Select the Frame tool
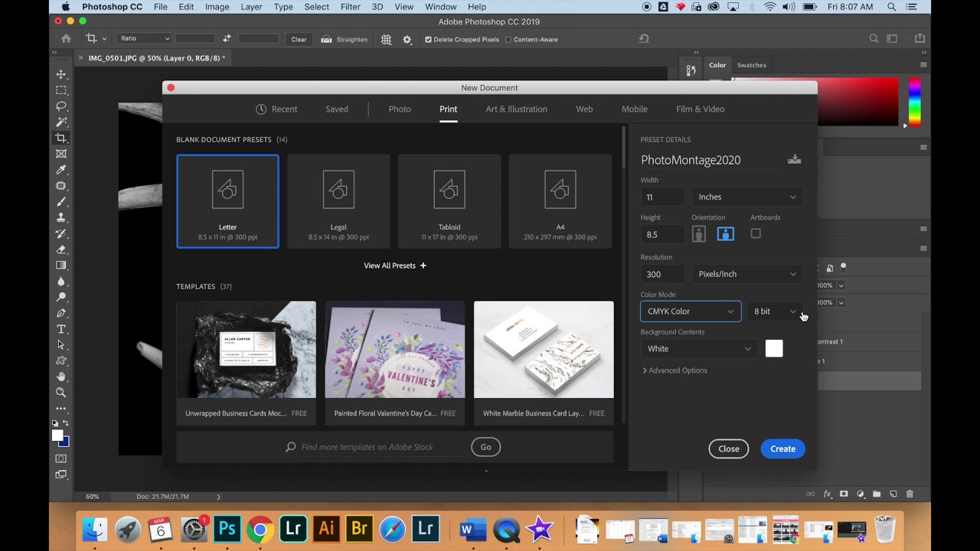This screenshot has width=980, height=551. click(61, 154)
